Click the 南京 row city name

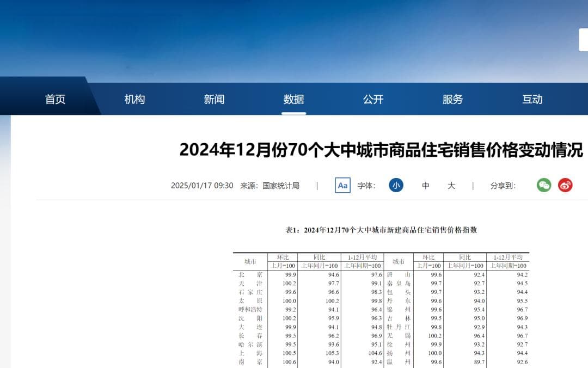pos(250,362)
